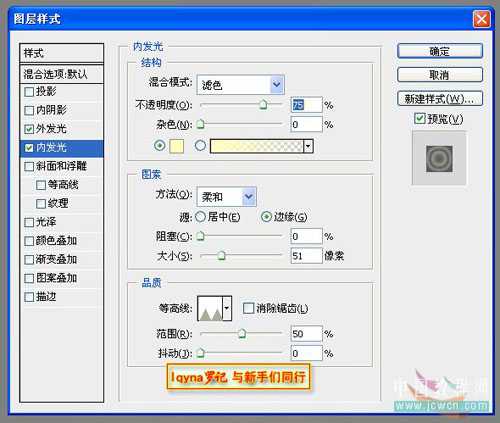
Task: Select the gradient radio button
Action: click(x=200, y=146)
